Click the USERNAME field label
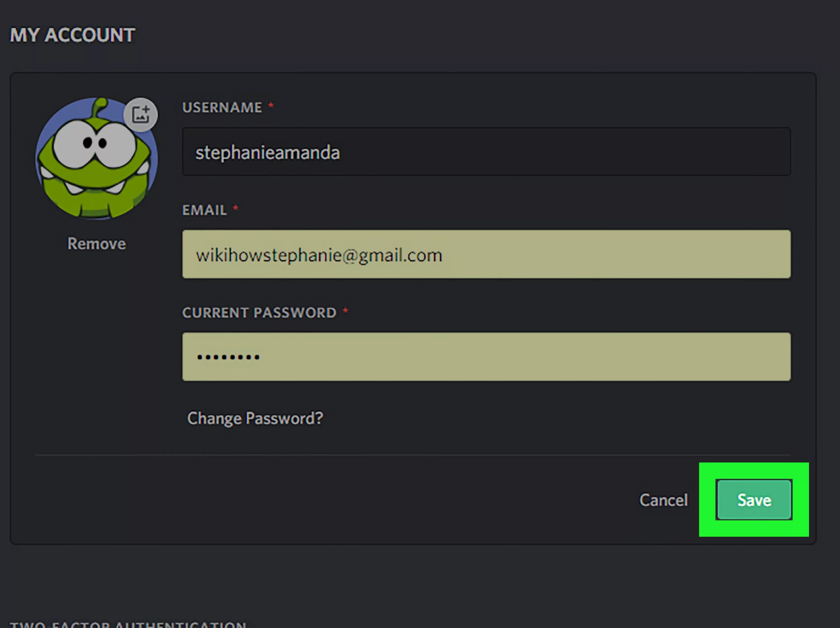The height and width of the screenshot is (628, 840). point(222,107)
